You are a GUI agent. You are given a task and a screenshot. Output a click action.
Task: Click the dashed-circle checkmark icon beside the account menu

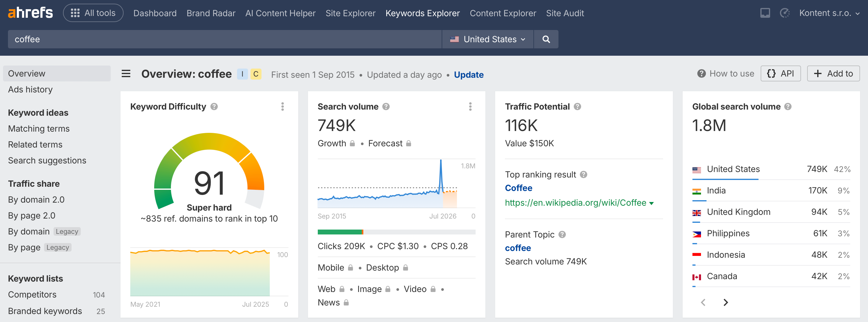[785, 13]
